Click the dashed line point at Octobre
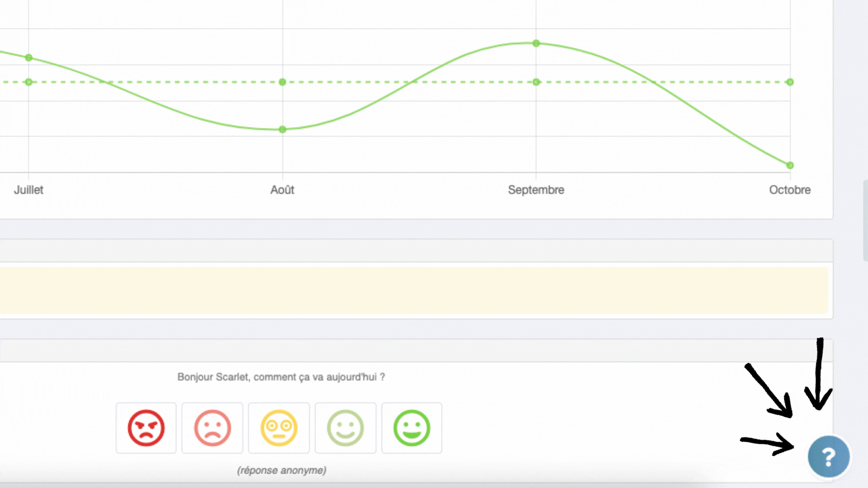 click(790, 82)
